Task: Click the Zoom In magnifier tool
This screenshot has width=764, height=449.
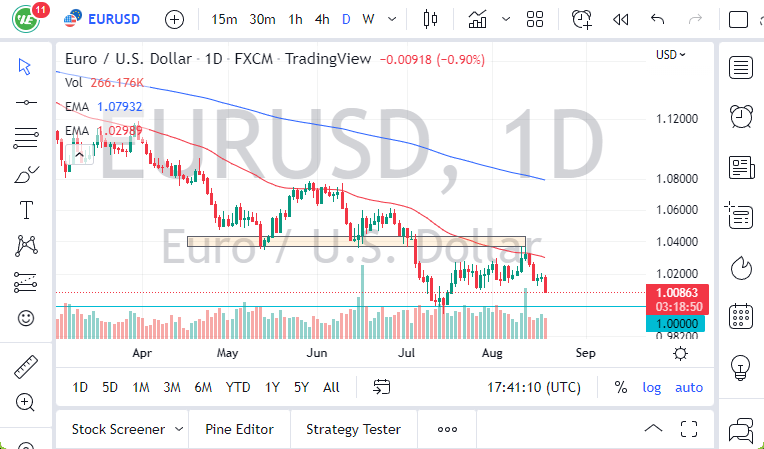Action: 26,402
